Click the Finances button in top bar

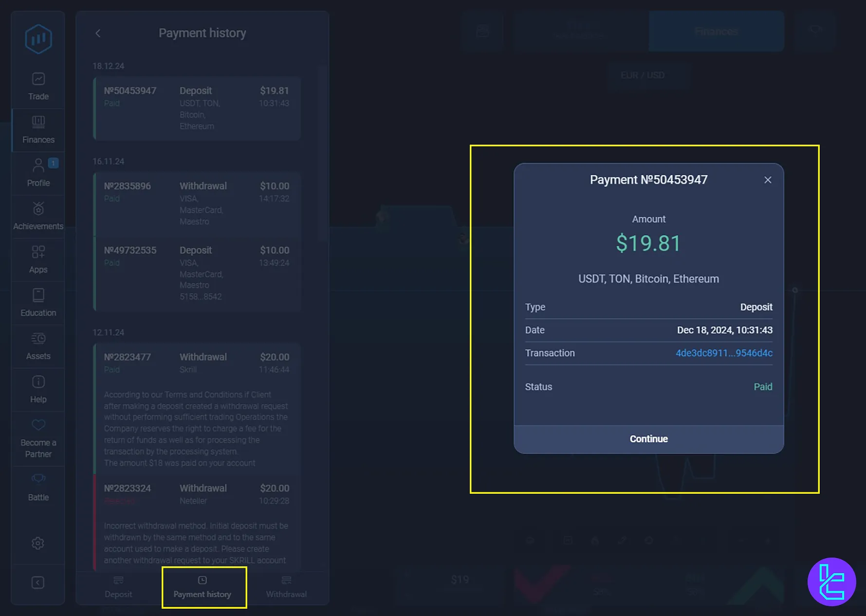pyautogui.click(x=716, y=32)
